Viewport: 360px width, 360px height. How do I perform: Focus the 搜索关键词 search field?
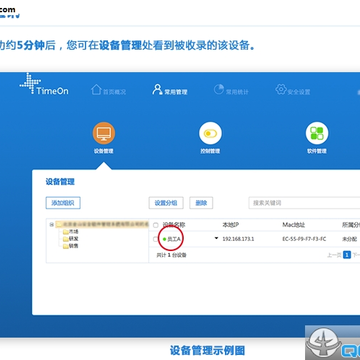304,203
